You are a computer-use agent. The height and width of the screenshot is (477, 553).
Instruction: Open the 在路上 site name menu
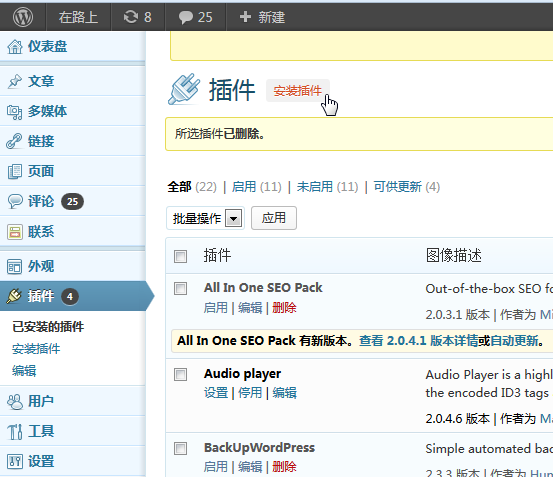point(78,17)
